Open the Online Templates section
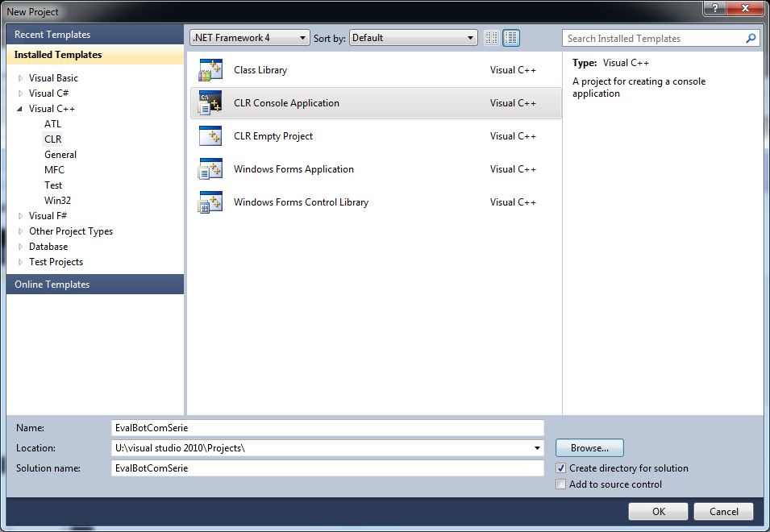This screenshot has width=770, height=532. pos(95,285)
